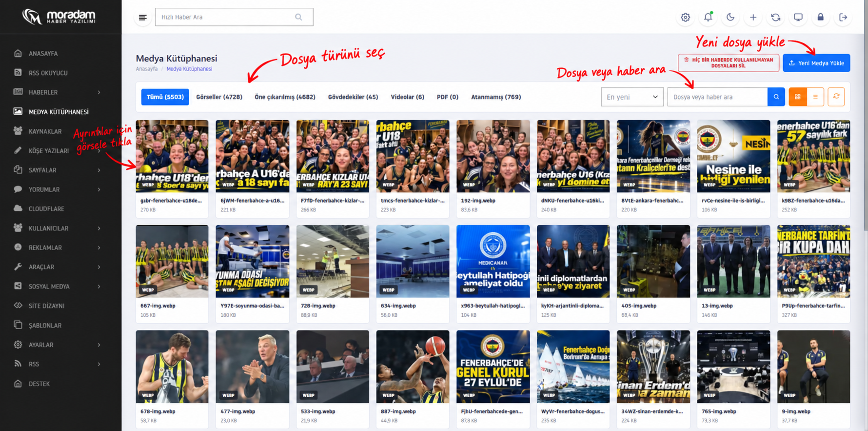Click the Anasayfa home icon in sidebar

(18, 53)
